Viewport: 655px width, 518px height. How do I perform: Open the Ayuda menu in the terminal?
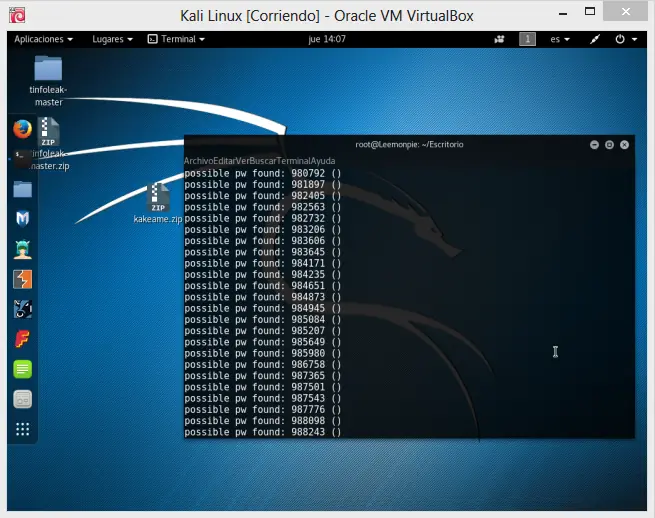pyautogui.click(x=323, y=161)
